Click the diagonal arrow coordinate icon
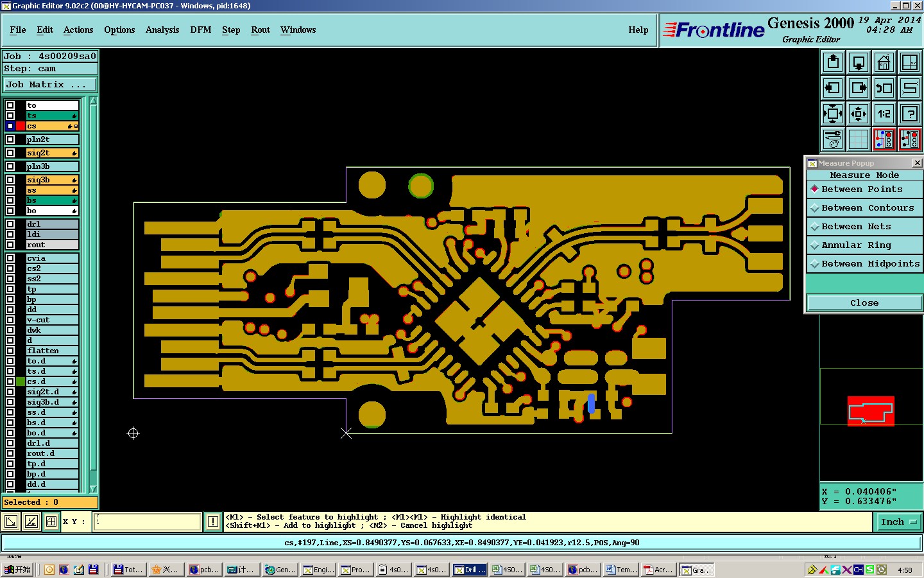 (11, 521)
